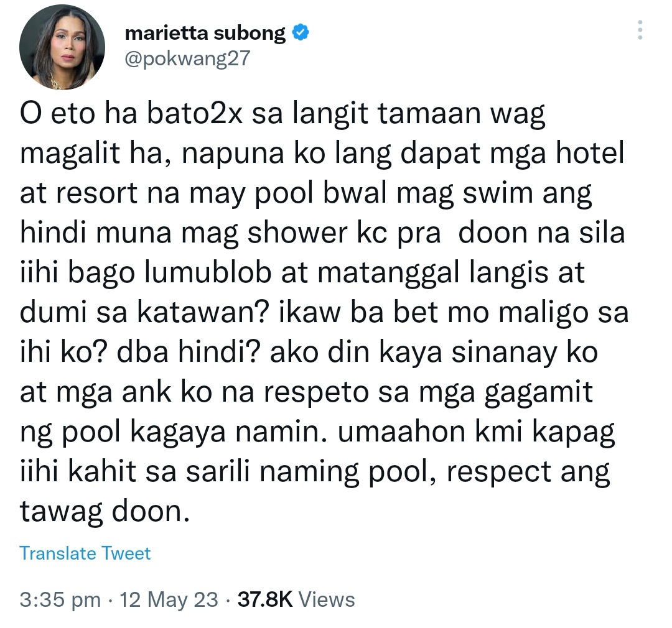The image size is (672, 628).
Task: Click the tweet line starting "hindi muna mag shower"
Action: 322,233
